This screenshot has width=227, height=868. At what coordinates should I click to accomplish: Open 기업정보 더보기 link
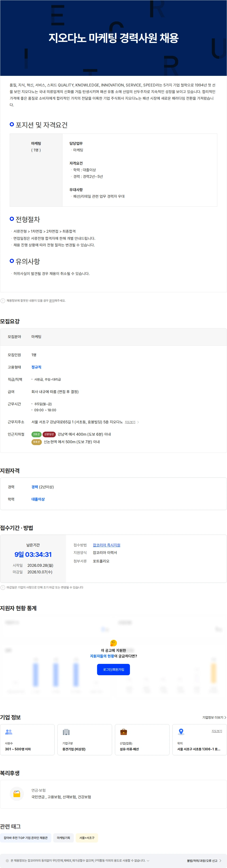tap(214, 717)
